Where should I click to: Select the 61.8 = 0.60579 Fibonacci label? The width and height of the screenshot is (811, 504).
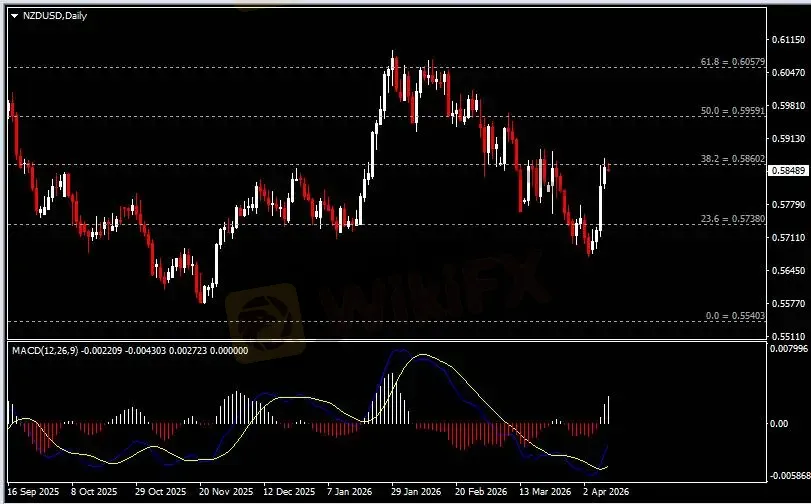[732, 62]
